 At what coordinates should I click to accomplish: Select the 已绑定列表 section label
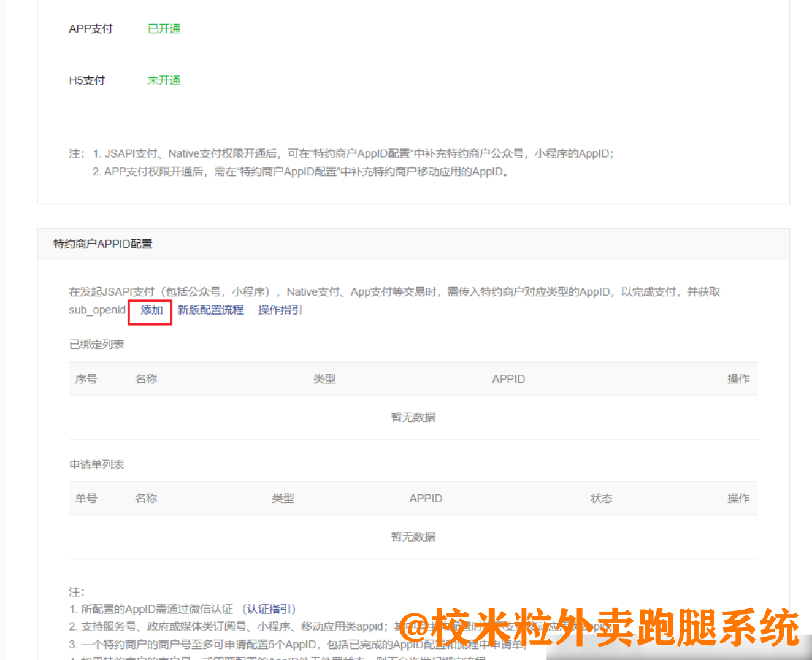(96, 344)
